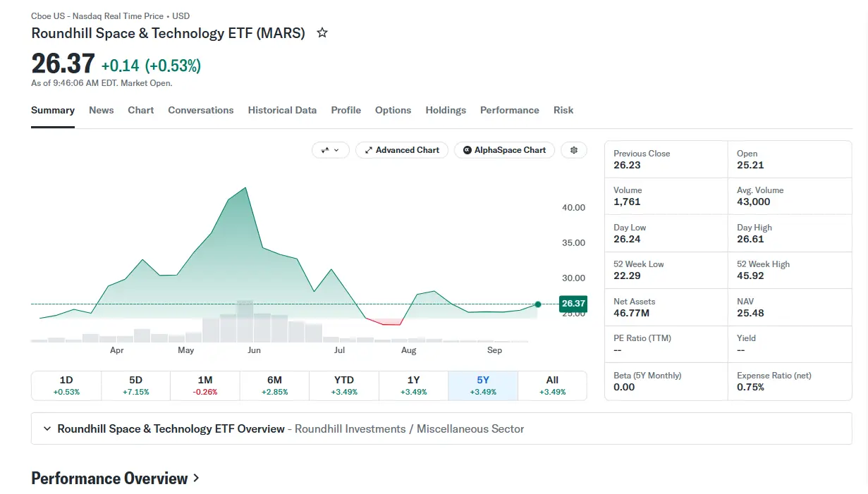Click the Open value 25.21
This screenshot has width=868, height=494.
750,166
